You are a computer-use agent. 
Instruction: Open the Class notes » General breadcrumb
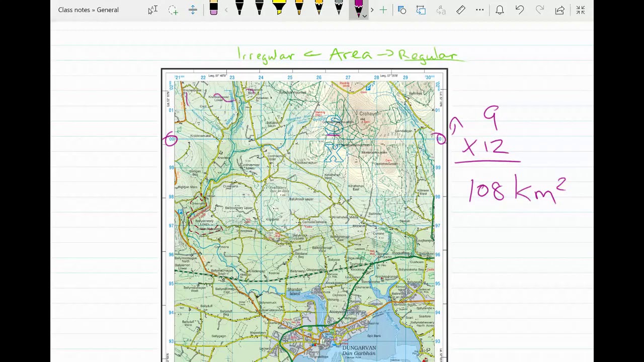[x=89, y=10]
